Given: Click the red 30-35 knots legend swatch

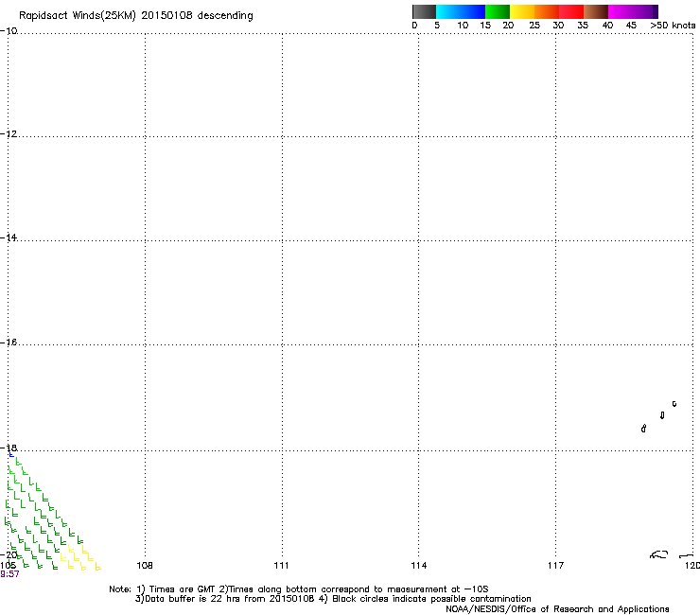Looking at the screenshot, I should coord(571,11).
